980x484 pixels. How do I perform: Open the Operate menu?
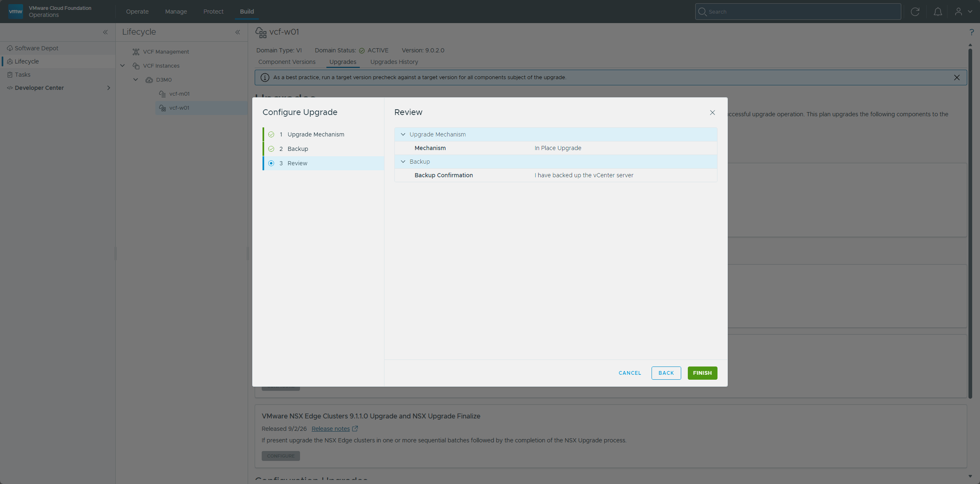(x=137, y=12)
